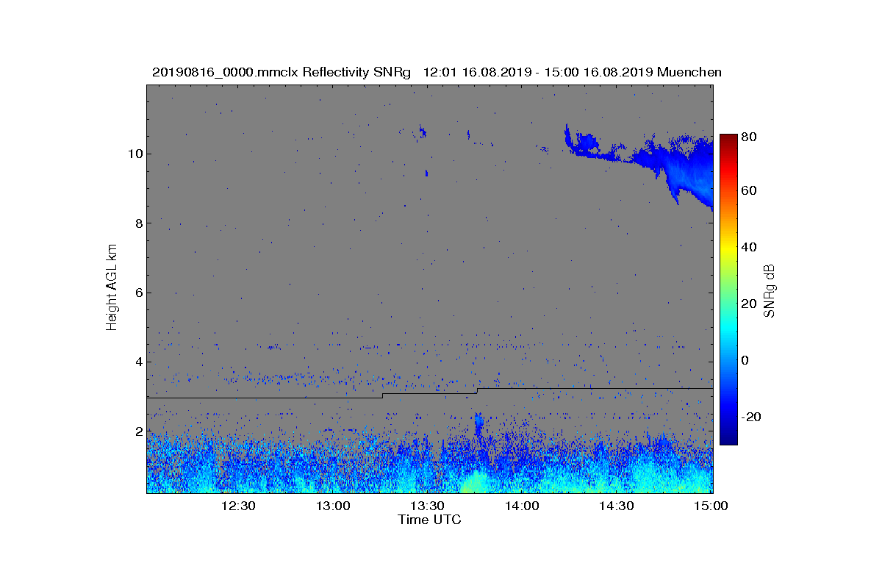Click the 15:00 time tick label
882x588 pixels.
click(x=711, y=506)
